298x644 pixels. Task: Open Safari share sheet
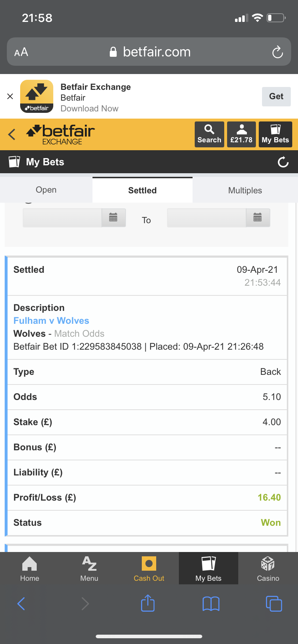[x=148, y=603]
